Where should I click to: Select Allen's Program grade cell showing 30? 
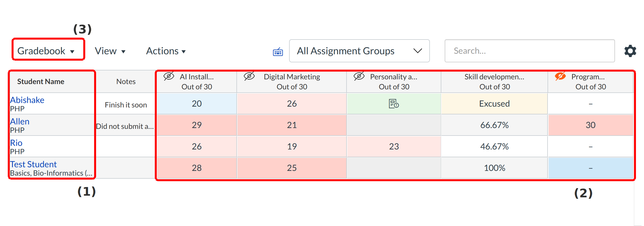(x=590, y=125)
